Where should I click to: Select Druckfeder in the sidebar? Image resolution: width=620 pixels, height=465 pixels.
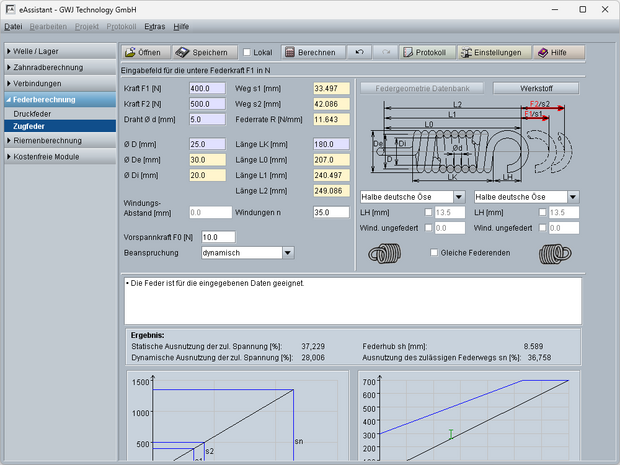[x=33, y=114]
